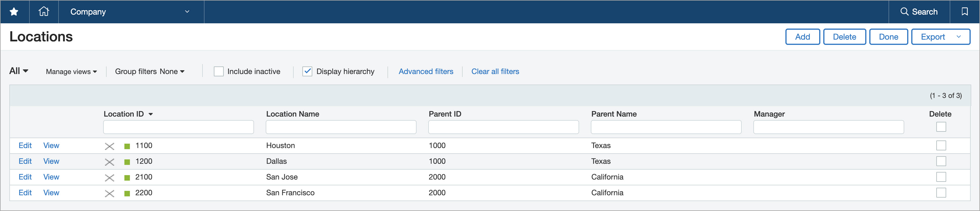Image resolution: width=980 pixels, height=211 pixels.
Task: Focus the Parent Name filter field
Action: [666, 127]
